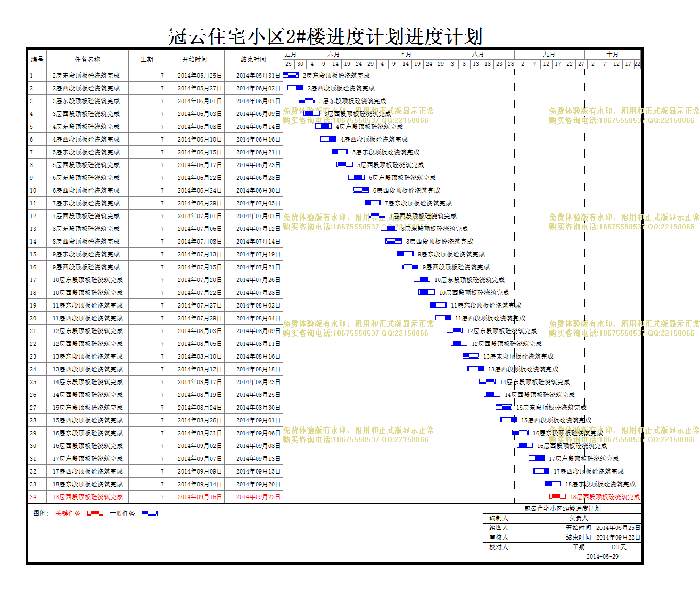Select task name 3层东段顶板砼浇筑完成 in the table
This screenshot has height=589, width=700.
point(86,101)
